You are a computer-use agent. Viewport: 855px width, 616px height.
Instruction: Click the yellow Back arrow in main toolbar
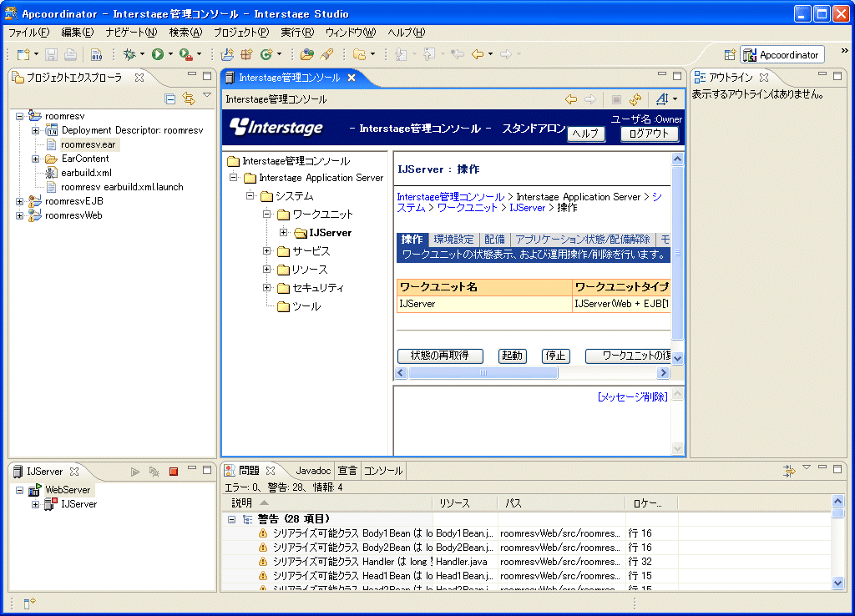478,54
